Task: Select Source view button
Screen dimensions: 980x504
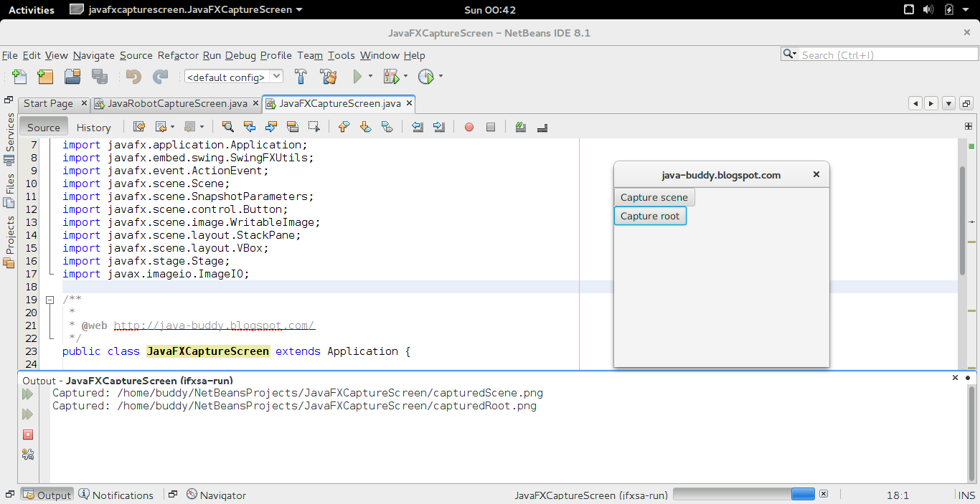Action: point(44,128)
